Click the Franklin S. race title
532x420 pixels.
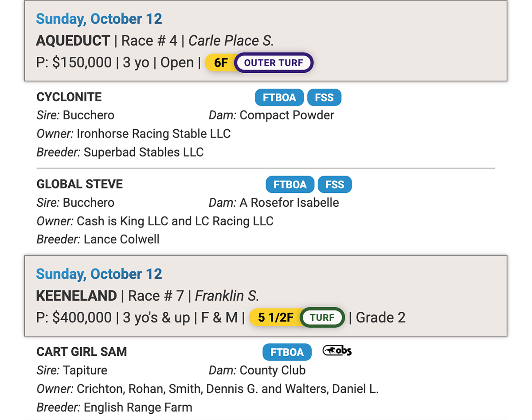pos(227,296)
